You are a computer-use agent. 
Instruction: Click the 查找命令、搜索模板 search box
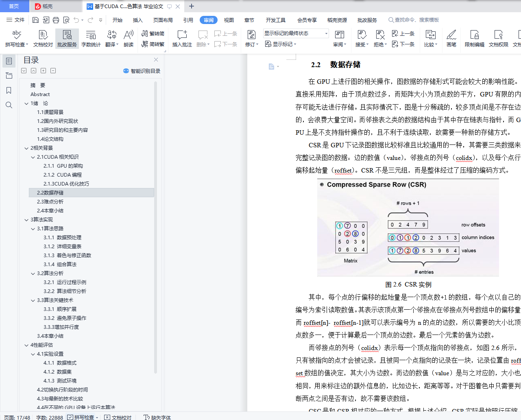tap(414, 20)
